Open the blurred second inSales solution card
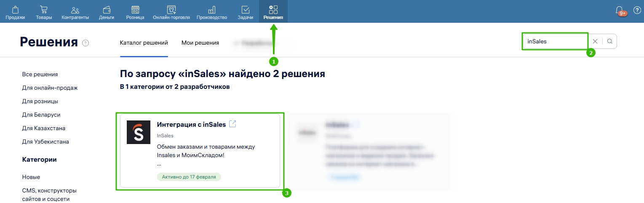The image size is (644, 203). pyautogui.click(x=371, y=151)
